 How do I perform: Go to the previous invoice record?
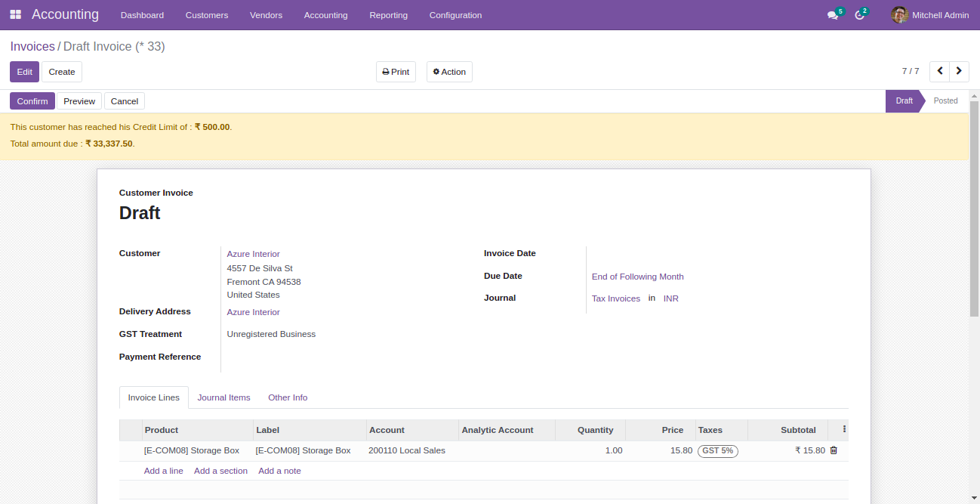tap(939, 71)
